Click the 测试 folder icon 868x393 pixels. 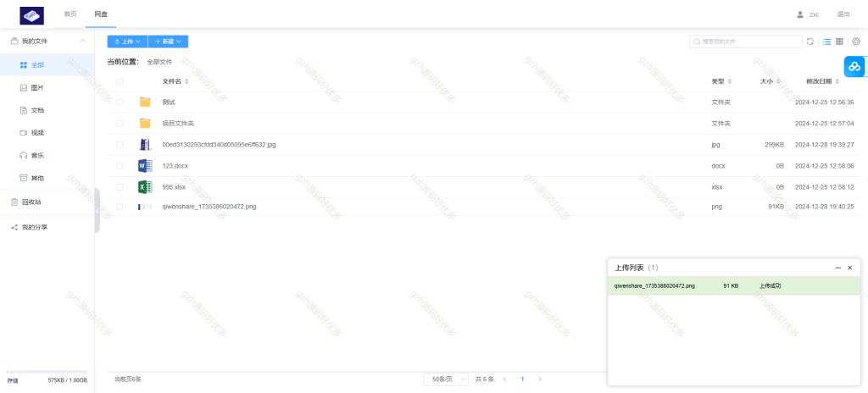pos(145,102)
